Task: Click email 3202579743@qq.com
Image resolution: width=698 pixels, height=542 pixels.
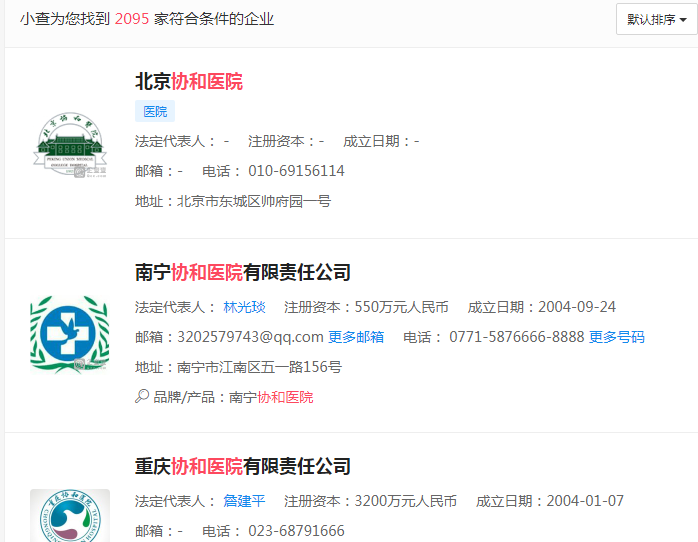Action: click(x=250, y=337)
